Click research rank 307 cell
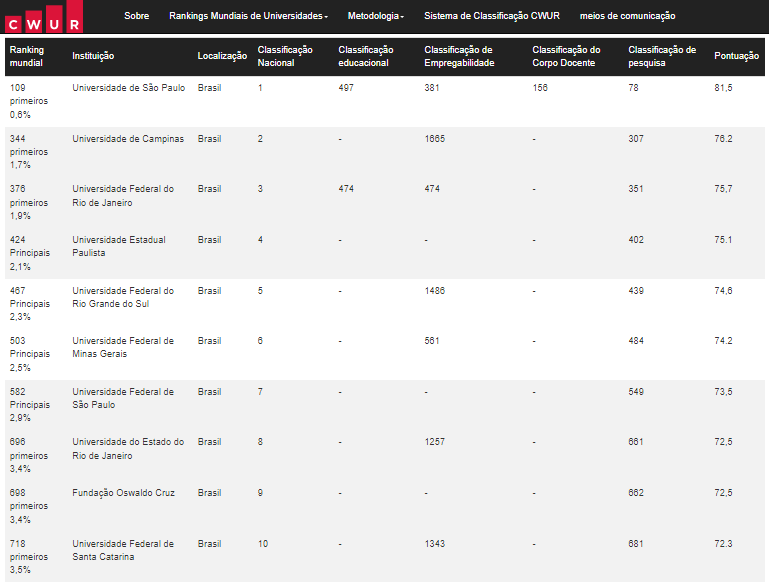This screenshot has width=769, height=582. (x=636, y=139)
